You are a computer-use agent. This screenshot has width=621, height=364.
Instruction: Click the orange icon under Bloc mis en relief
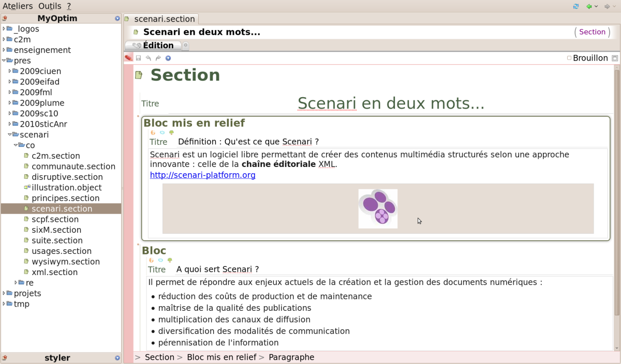(153, 132)
